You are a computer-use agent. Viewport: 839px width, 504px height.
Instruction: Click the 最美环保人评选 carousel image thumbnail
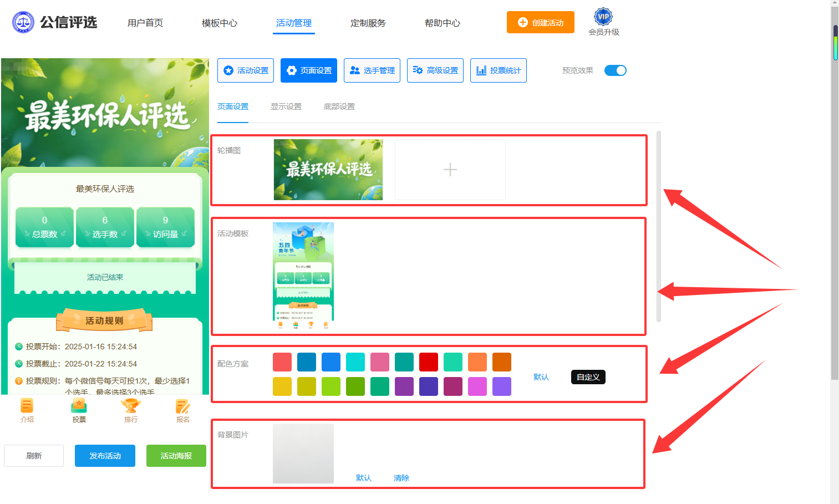(x=328, y=170)
